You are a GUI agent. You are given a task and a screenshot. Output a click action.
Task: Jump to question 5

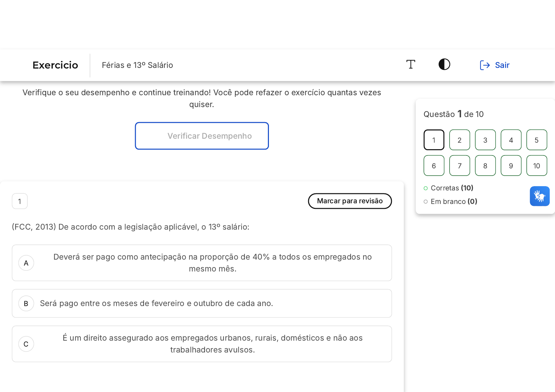[x=537, y=140]
